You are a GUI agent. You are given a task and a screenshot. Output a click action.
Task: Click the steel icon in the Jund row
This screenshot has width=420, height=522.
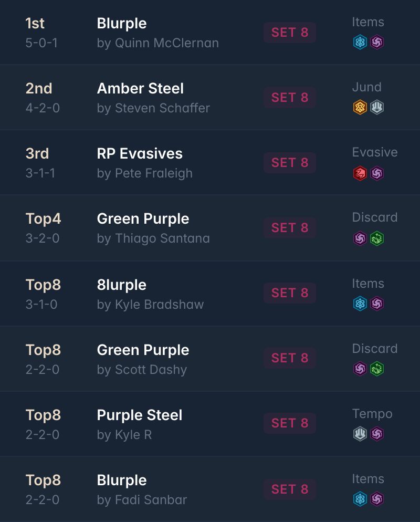pos(377,107)
